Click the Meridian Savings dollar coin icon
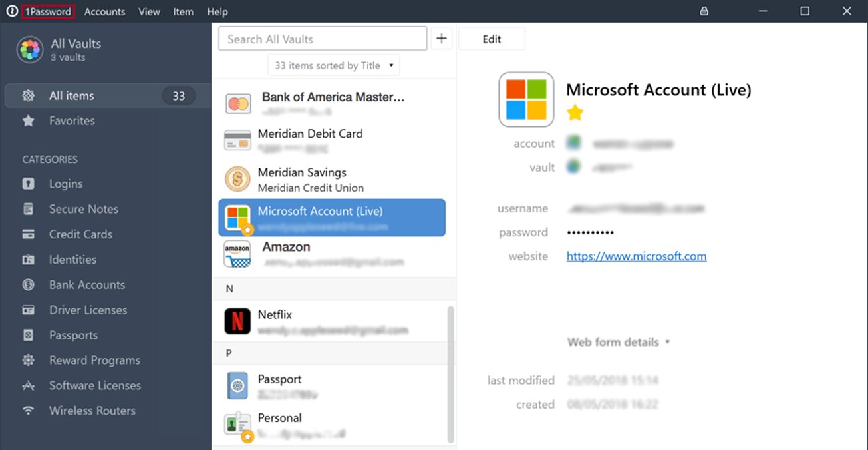The width and height of the screenshot is (868, 450). [x=237, y=179]
